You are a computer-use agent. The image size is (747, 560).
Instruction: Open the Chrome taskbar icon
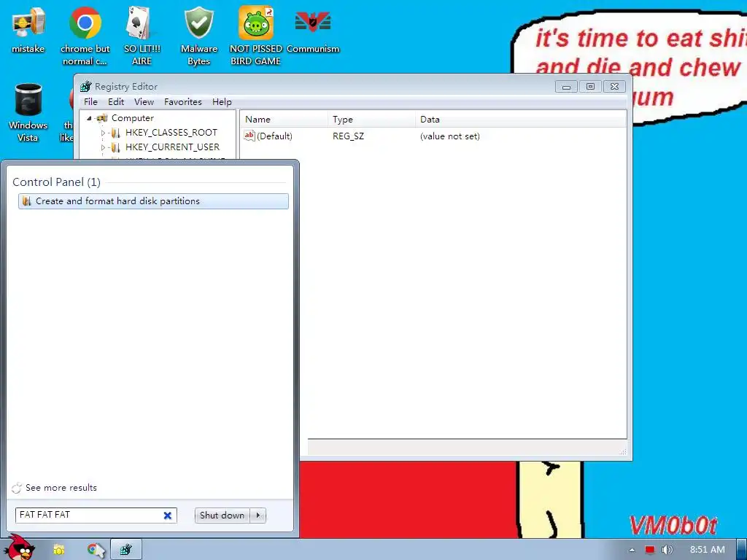click(x=96, y=550)
